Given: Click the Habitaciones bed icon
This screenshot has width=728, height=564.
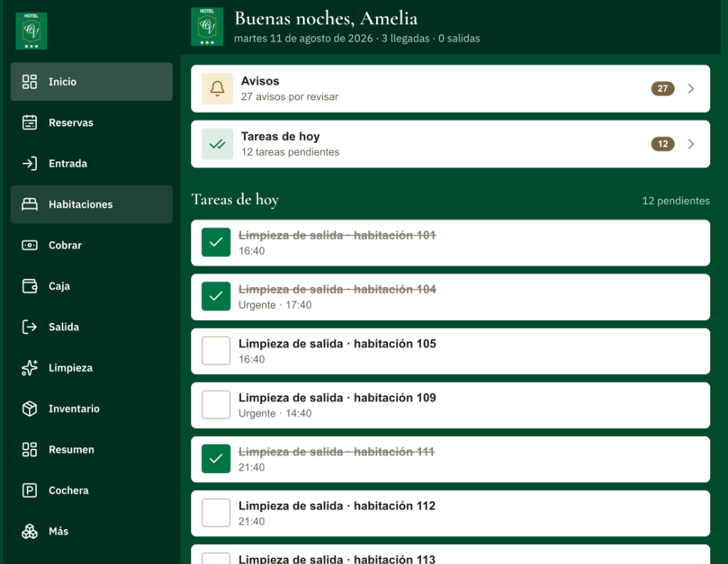Looking at the screenshot, I should coord(29,204).
